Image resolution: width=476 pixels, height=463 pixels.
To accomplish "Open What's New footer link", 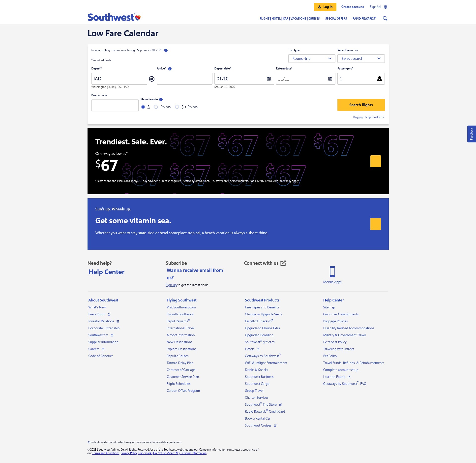I will tap(97, 307).
